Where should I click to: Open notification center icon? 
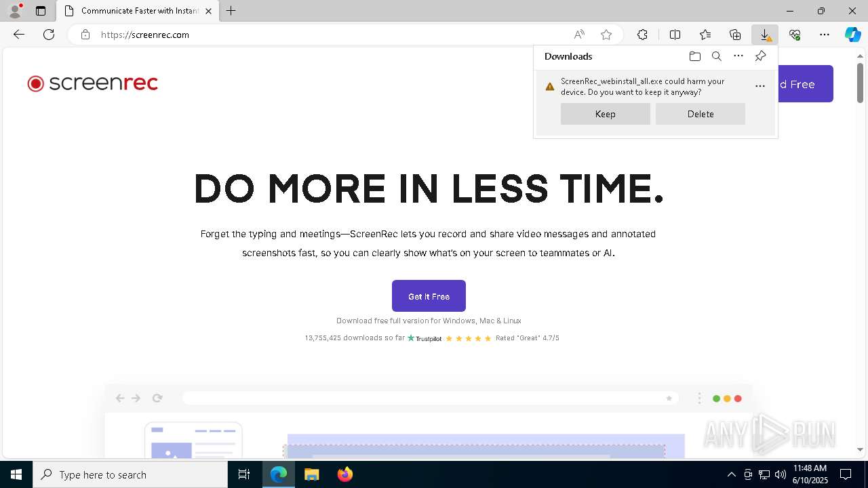[x=846, y=474]
